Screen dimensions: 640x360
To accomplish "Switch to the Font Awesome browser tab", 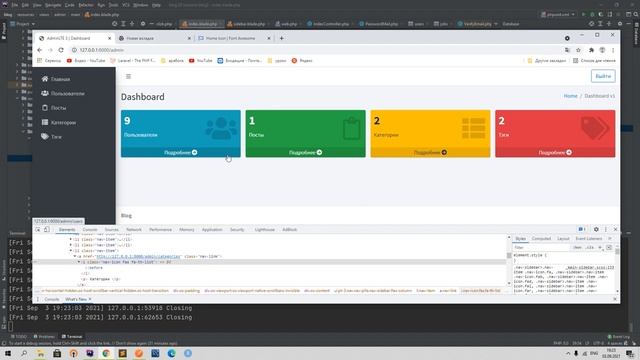I will click(234, 38).
